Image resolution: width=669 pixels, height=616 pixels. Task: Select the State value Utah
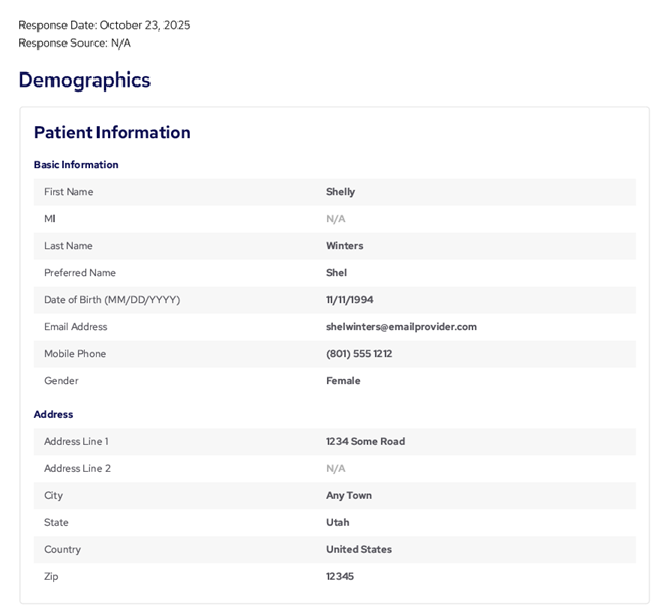(x=337, y=523)
